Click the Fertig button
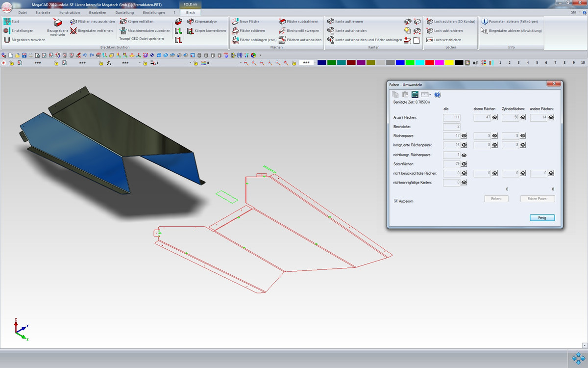The image size is (588, 368). click(x=542, y=217)
